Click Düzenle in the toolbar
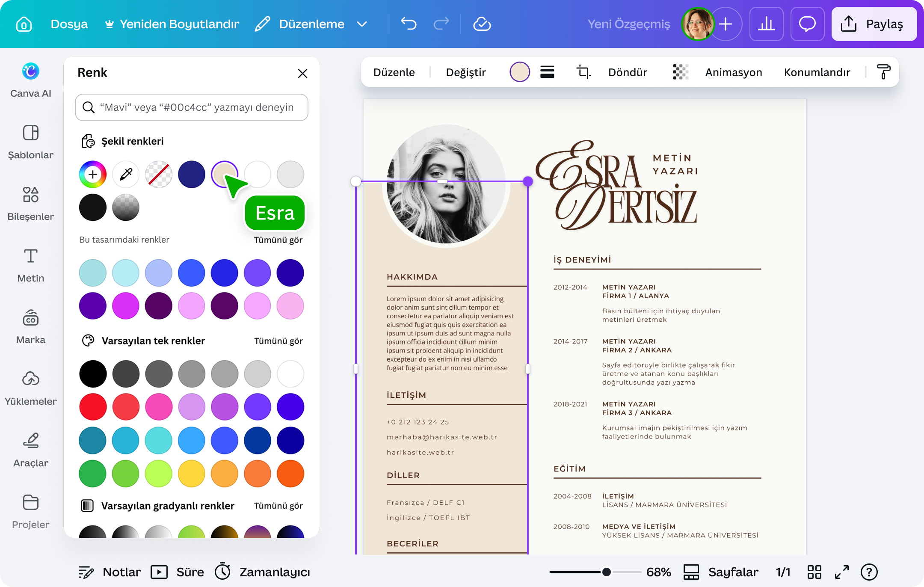The height and width of the screenshot is (587, 924). click(x=394, y=72)
